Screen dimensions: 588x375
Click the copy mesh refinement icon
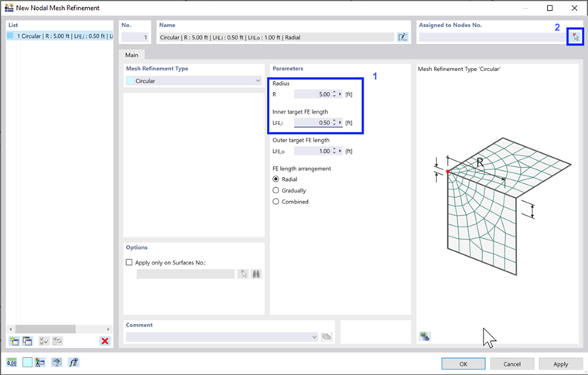[27, 341]
